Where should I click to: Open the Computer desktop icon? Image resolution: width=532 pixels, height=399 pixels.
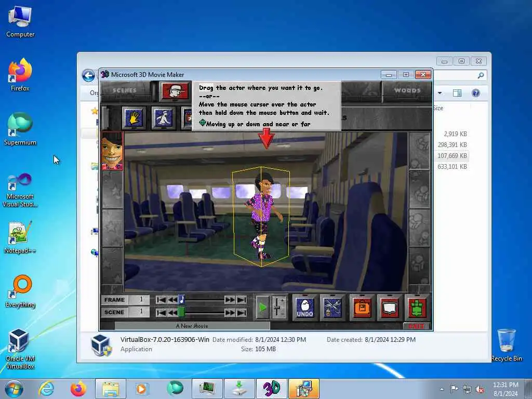click(x=20, y=21)
